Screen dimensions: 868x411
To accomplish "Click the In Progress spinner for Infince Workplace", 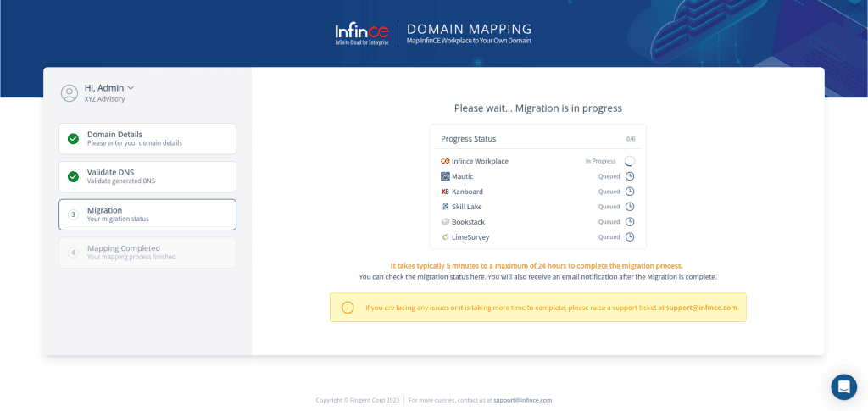I will tap(630, 162).
